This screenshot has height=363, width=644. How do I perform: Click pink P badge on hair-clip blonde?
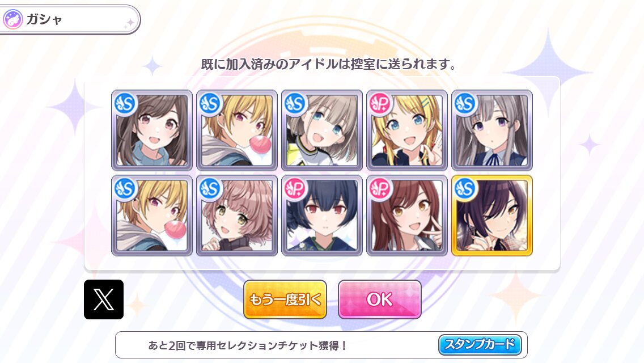[380, 104]
